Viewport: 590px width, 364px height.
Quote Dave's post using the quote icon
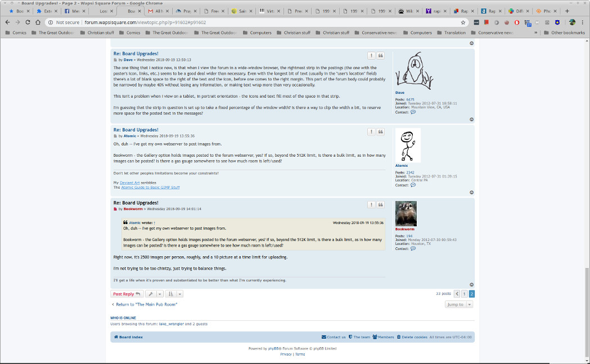381,56
